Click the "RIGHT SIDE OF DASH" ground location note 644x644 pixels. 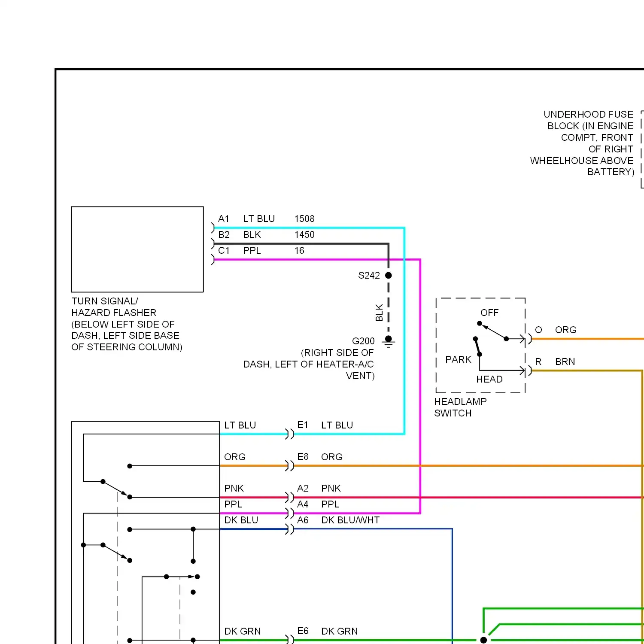pyautogui.click(x=309, y=364)
